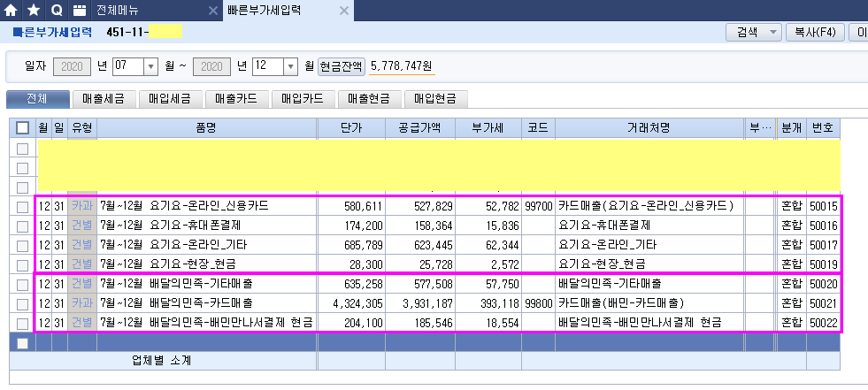Open favorites with the star icon
The width and height of the screenshot is (868, 390).
[x=34, y=11]
